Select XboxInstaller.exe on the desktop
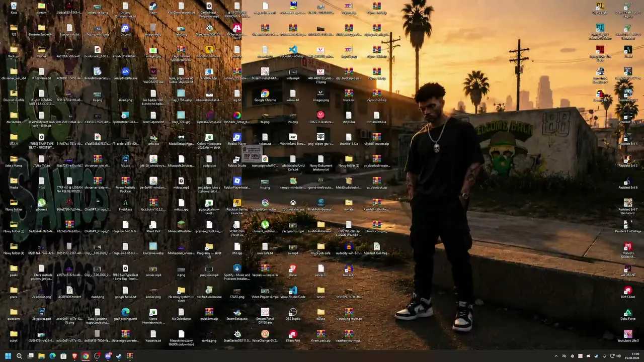Viewport: 644px width, 362px height. [293, 205]
